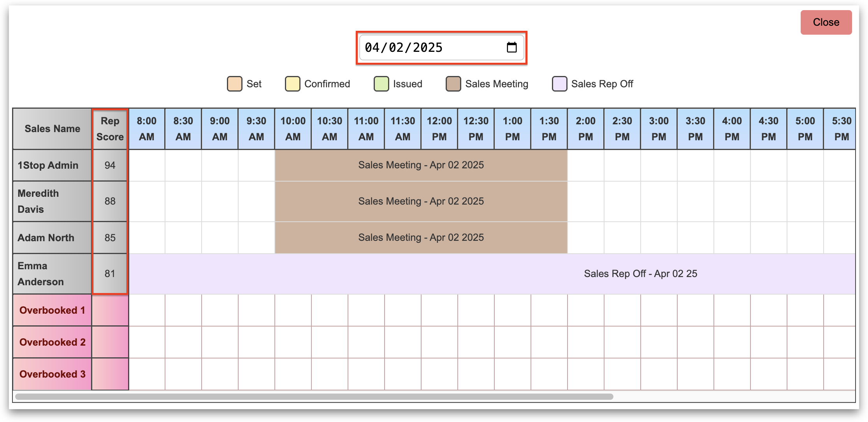This screenshot has width=868, height=422.
Task: Click the horizontal scrollbar at the bottom
Action: 314,397
